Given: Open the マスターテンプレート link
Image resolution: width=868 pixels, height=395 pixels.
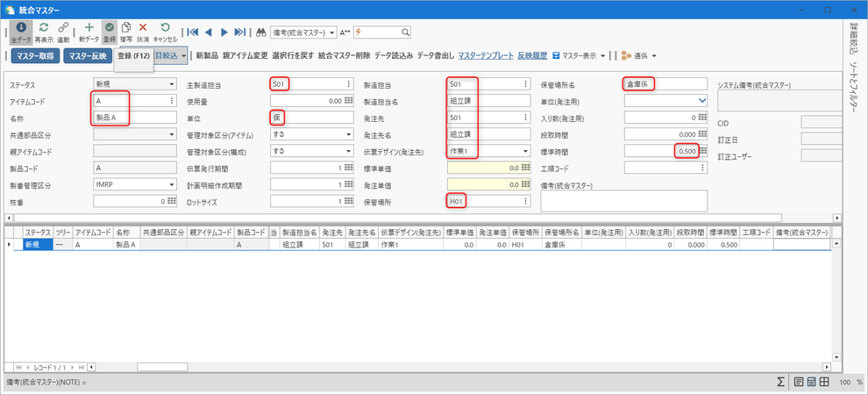Looking at the screenshot, I should [486, 56].
